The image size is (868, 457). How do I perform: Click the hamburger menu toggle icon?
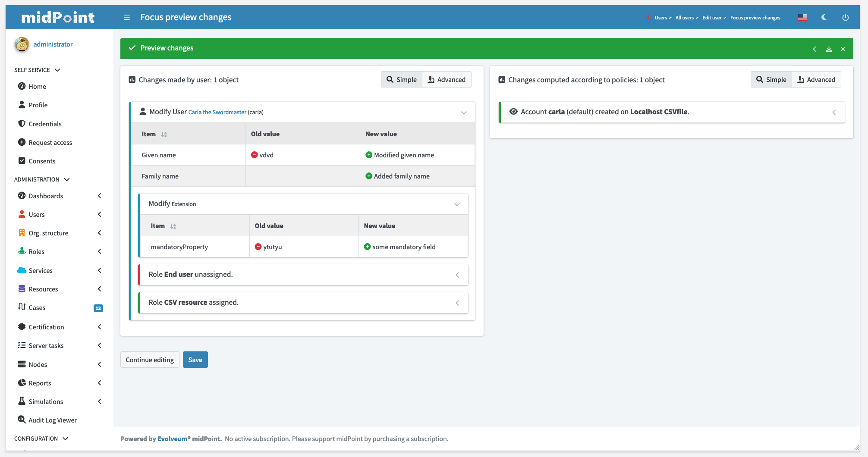pyautogui.click(x=127, y=17)
